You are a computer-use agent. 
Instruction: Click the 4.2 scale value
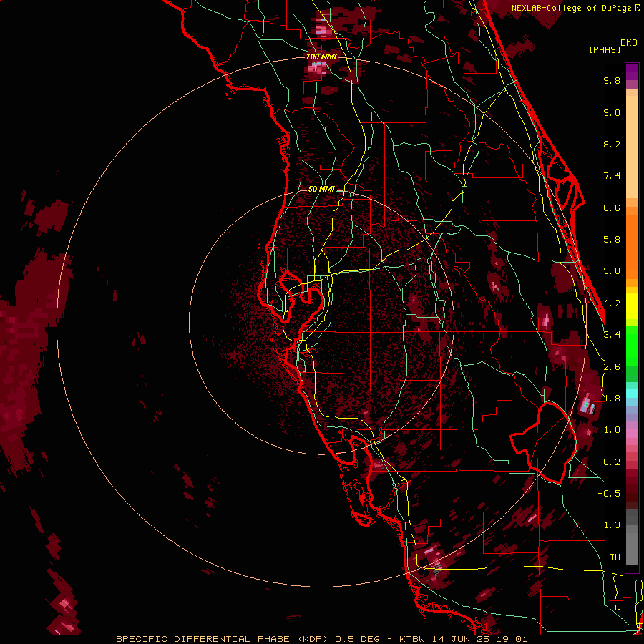(612, 303)
